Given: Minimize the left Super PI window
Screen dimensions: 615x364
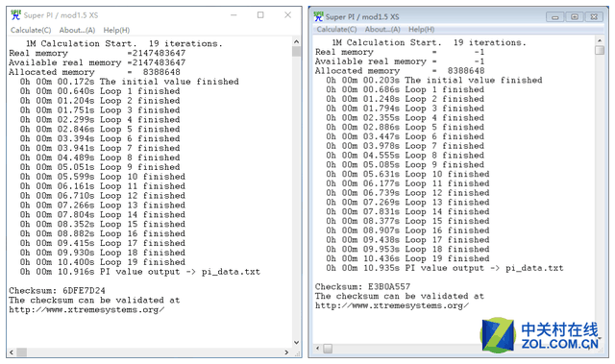Looking at the screenshot, I should click(x=234, y=15).
